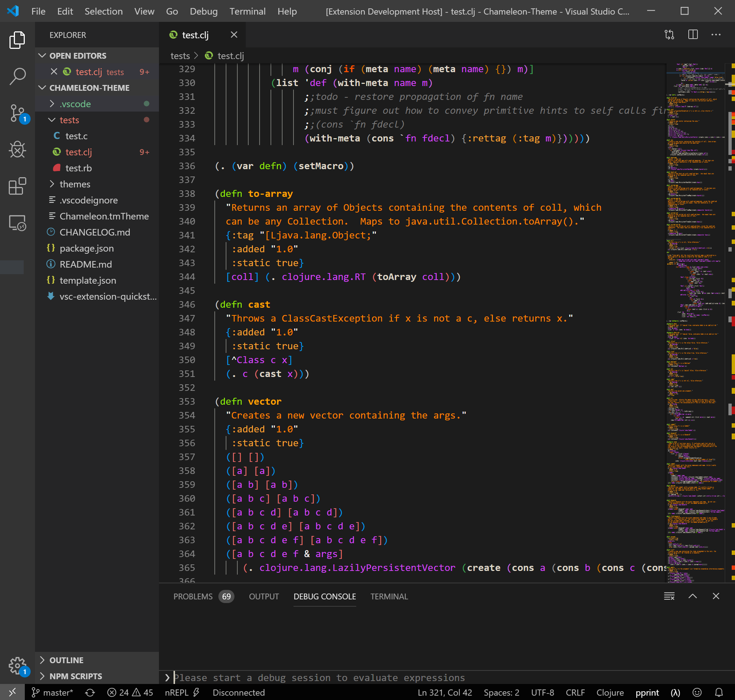Open CHANGELOG.md file

tap(97, 232)
